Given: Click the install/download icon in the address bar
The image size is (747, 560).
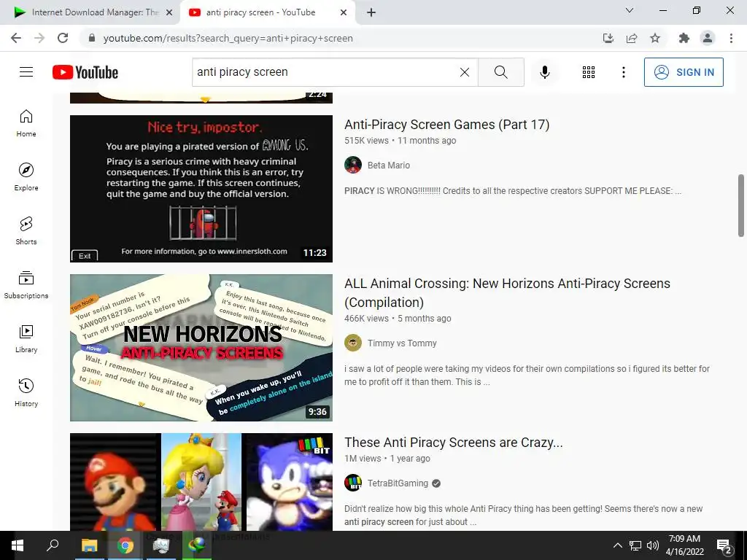Looking at the screenshot, I should click(x=608, y=38).
